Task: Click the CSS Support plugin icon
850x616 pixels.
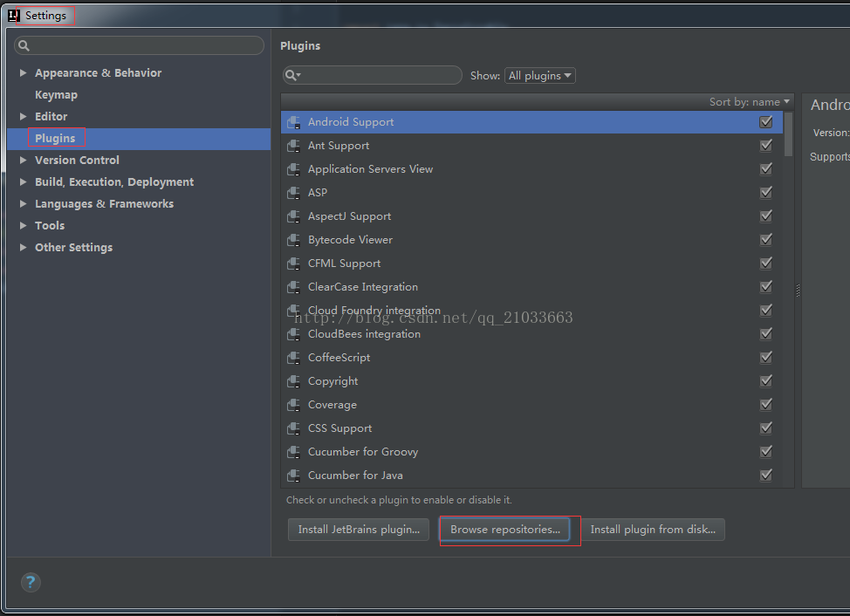Action: [x=293, y=428]
